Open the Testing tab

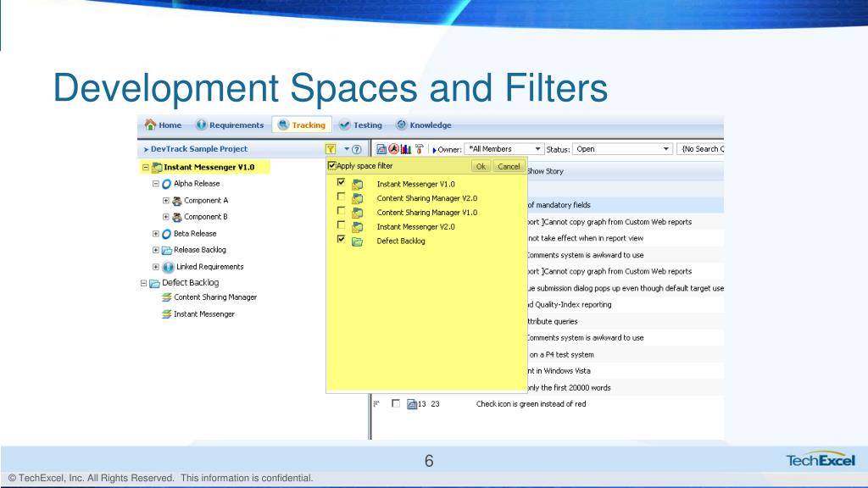[x=360, y=125]
